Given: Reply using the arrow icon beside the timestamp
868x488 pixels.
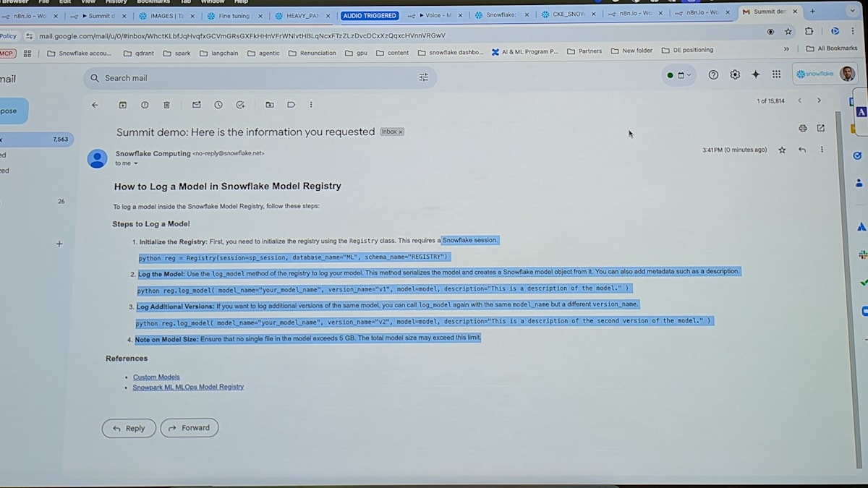Looking at the screenshot, I should (x=802, y=150).
